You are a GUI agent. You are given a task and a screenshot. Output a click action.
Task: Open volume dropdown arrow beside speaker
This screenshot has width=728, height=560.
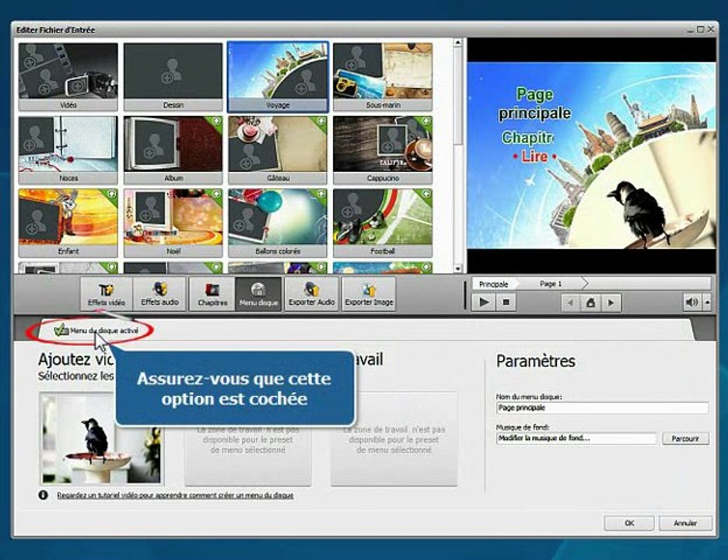(707, 303)
